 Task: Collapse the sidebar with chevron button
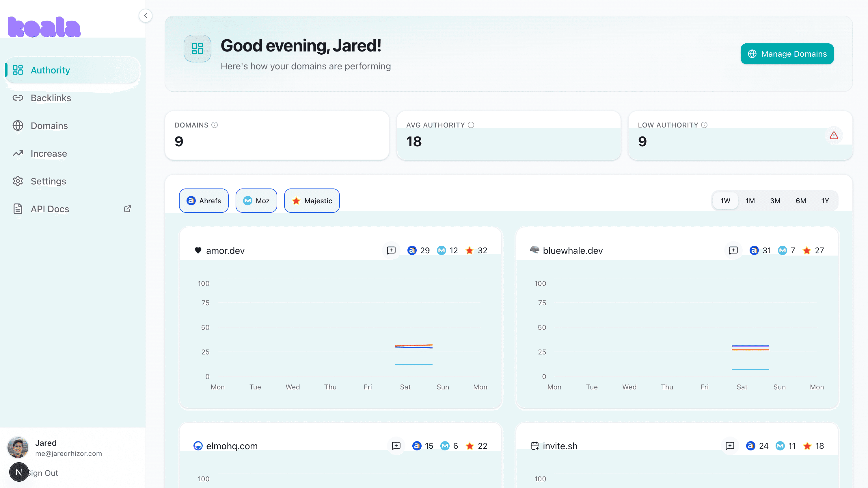145,16
